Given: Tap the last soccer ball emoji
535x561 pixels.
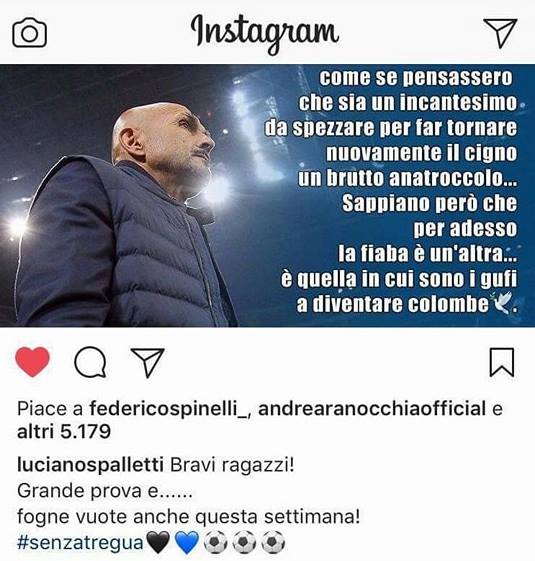Looking at the screenshot, I should pos(273,542).
